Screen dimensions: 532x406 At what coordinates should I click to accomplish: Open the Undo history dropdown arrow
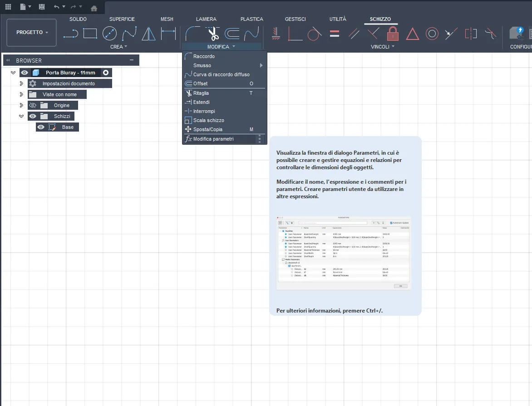click(64, 7)
